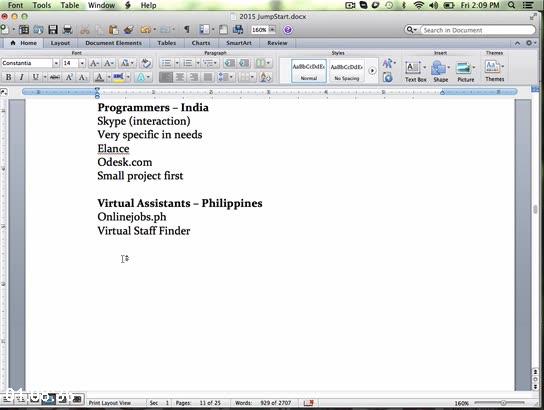Open the Sidebar icon in toolbar

(x=205, y=30)
